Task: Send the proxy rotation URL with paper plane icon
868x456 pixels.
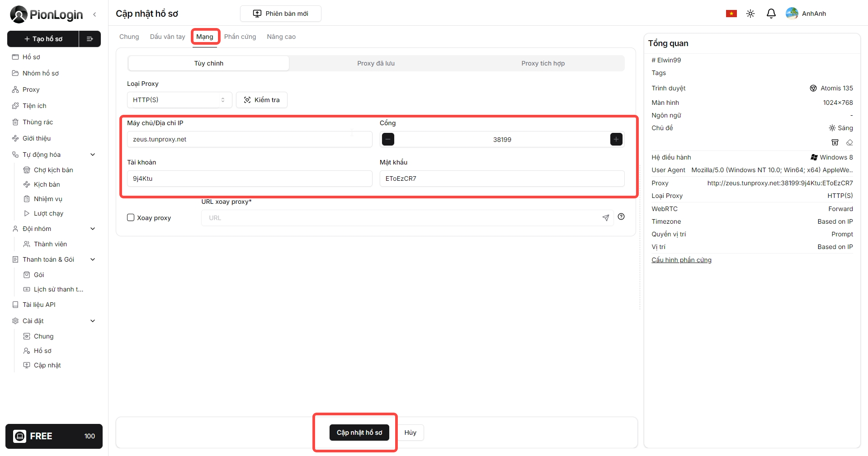Action: point(606,218)
